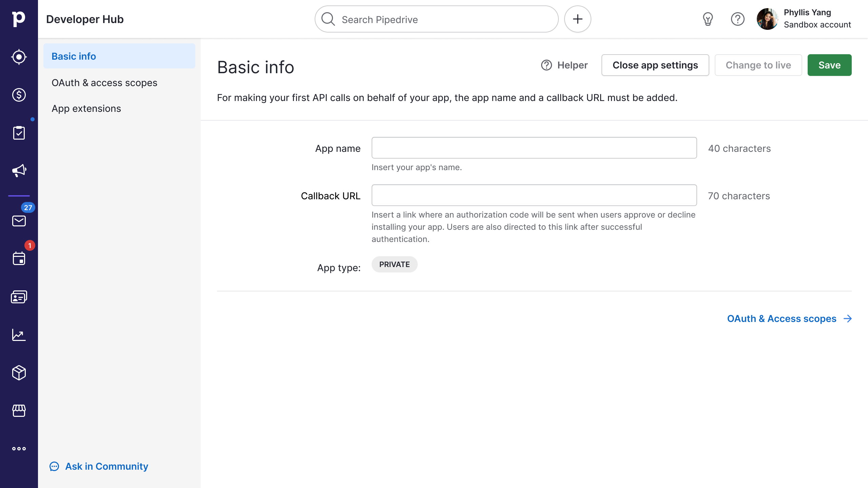Open Marketplace storefront icon in sidebar
The image size is (868, 488).
(x=19, y=411)
